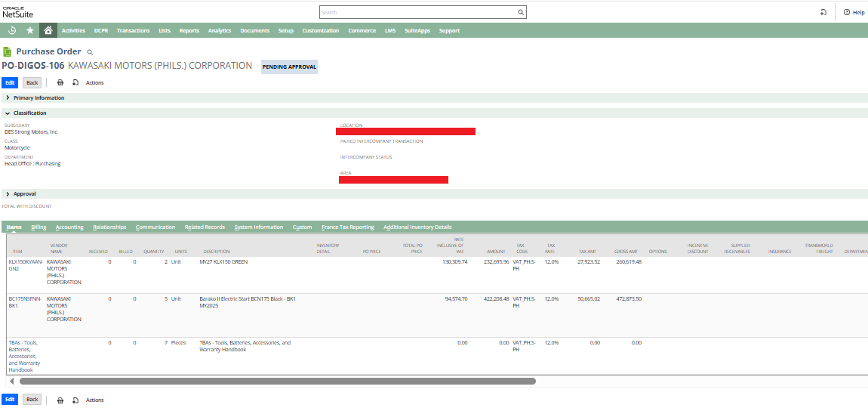
Task: Switch to the Accounting subtab
Action: coord(69,227)
